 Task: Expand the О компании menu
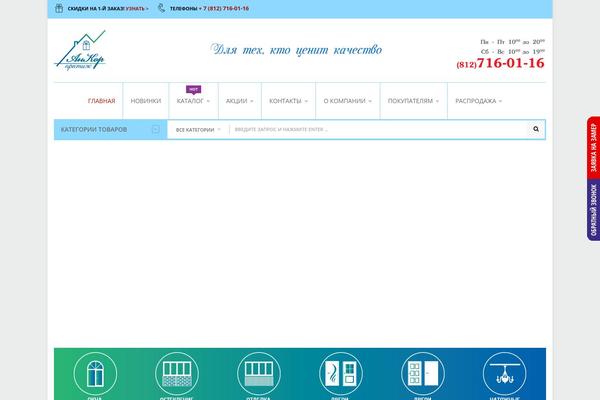point(347,101)
